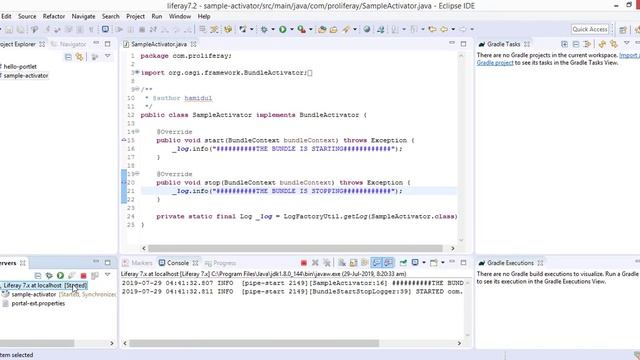Expand the folded import block on line 3
Screen dimensions: 640x360
click(x=137, y=72)
